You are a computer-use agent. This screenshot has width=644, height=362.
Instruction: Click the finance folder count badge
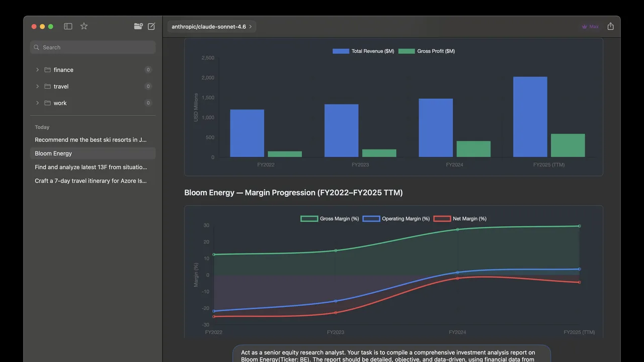148,70
